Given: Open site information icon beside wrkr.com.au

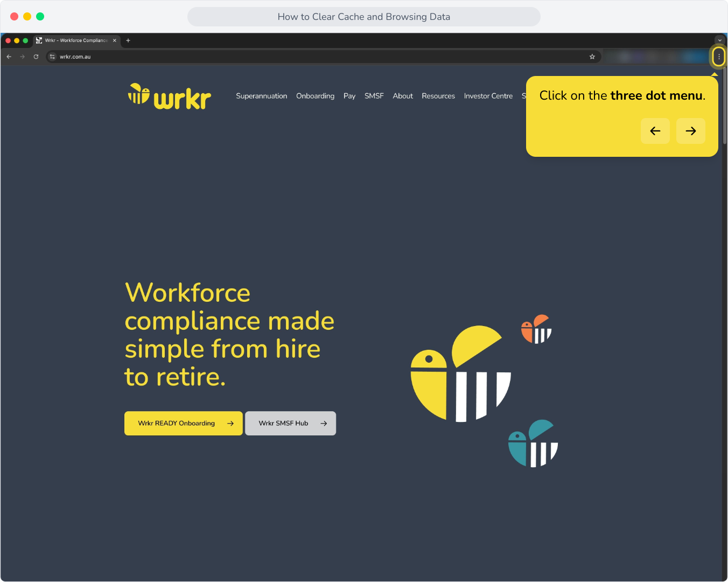Looking at the screenshot, I should (52, 57).
